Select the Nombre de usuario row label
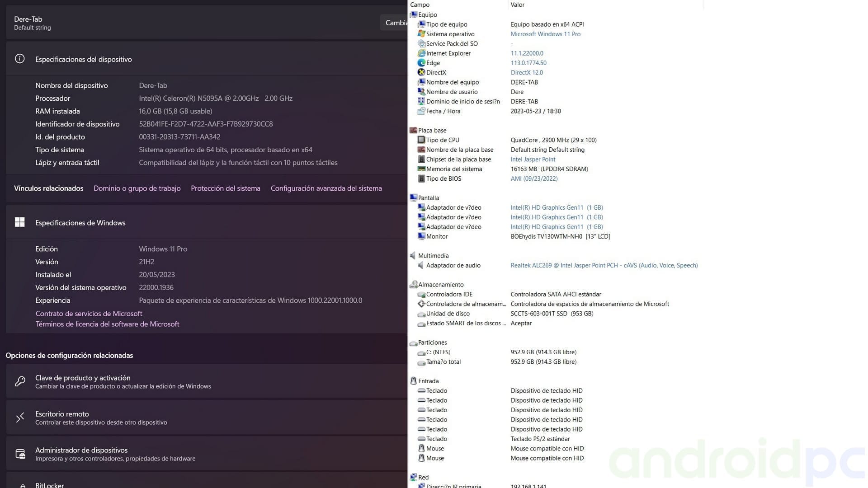The height and width of the screenshot is (488, 868). tap(452, 92)
